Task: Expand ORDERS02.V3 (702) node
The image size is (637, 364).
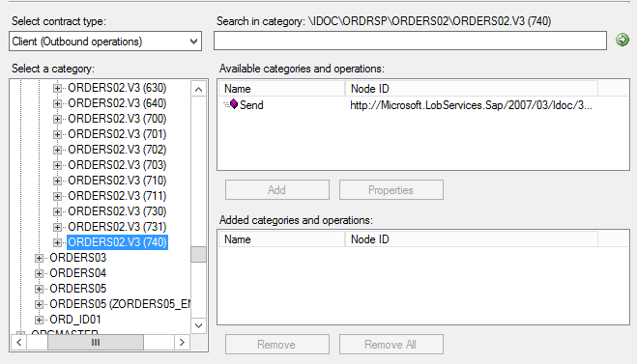Action: pyautogui.click(x=57, y=150)
